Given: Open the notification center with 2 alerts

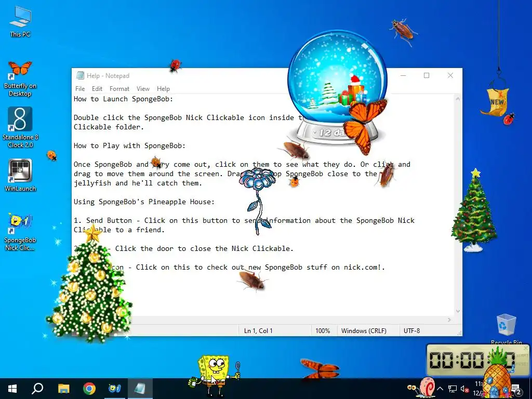Looking at the screenshot, I should coord(516,389).
